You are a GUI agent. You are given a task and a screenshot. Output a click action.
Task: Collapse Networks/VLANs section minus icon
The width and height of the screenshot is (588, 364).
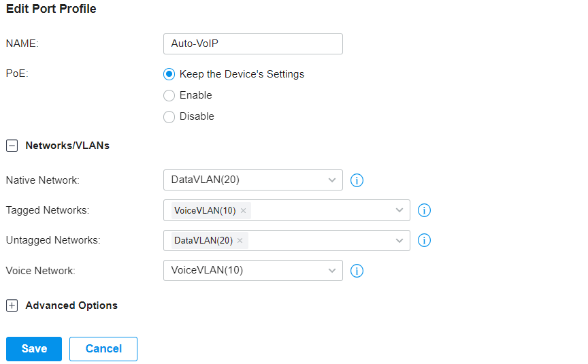point(12,146)
